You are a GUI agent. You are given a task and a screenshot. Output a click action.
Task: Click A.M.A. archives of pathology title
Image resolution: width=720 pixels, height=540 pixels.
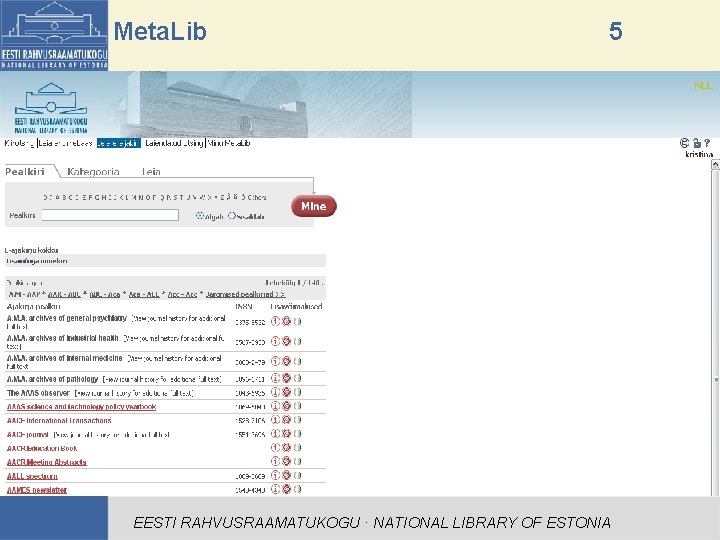[x=52, y=379]
